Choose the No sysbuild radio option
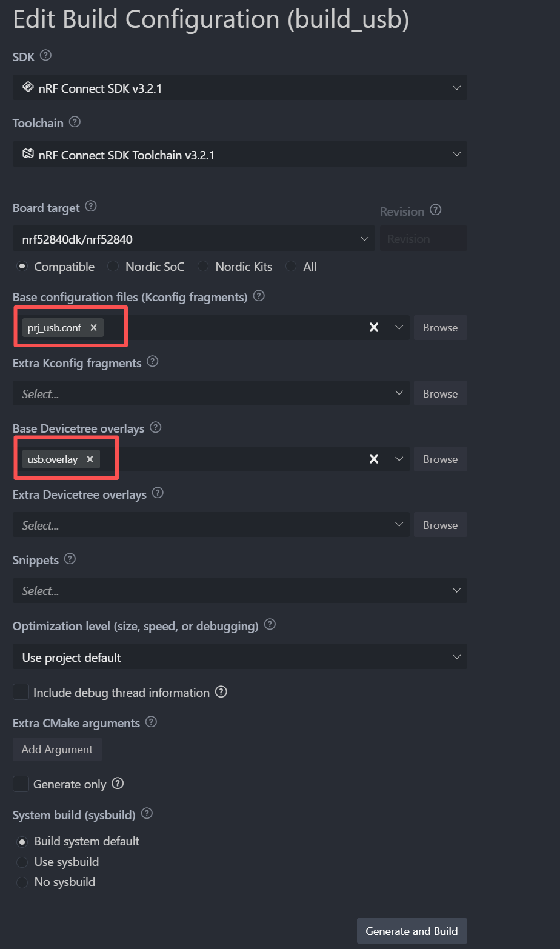The width and height of the screenshot is (560, 949). pyautogui.click(x=22, y=882)
